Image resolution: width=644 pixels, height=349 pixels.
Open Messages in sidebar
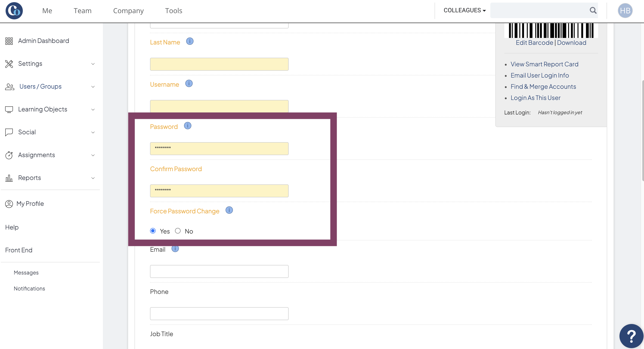(x=26, y=273)
